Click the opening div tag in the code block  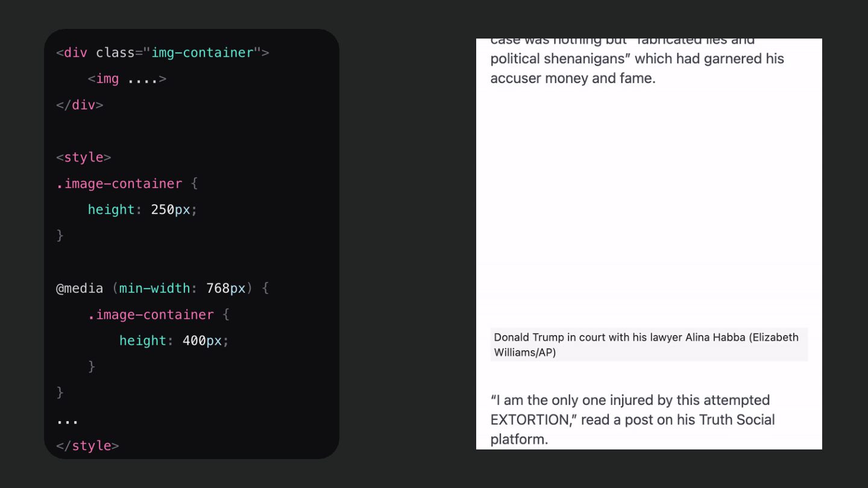(x=163, y=53)
